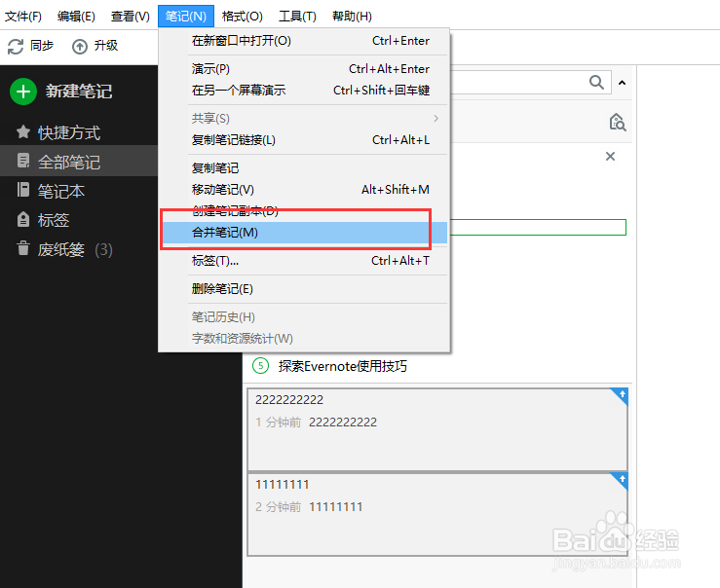Open the 帮助(H) menu
The width and height of the screenshot is (720, 588).
pyautogui.click(x=352, y=17)
